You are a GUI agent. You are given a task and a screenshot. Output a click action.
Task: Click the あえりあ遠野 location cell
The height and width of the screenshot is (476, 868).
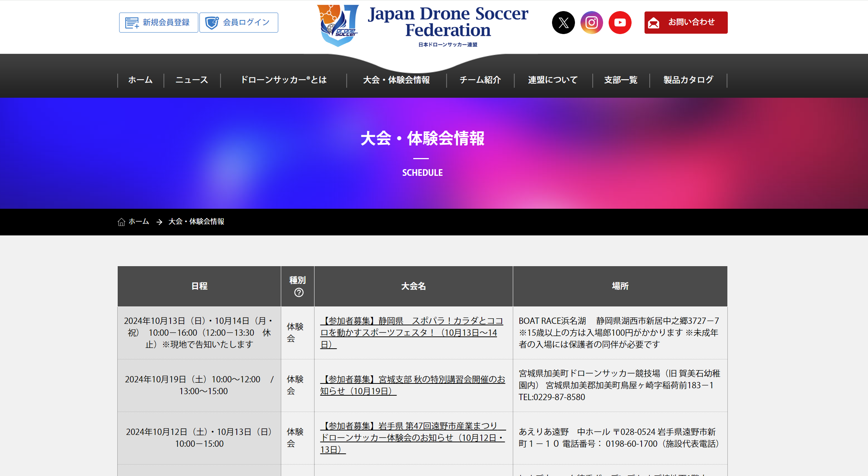click(620, 438)
